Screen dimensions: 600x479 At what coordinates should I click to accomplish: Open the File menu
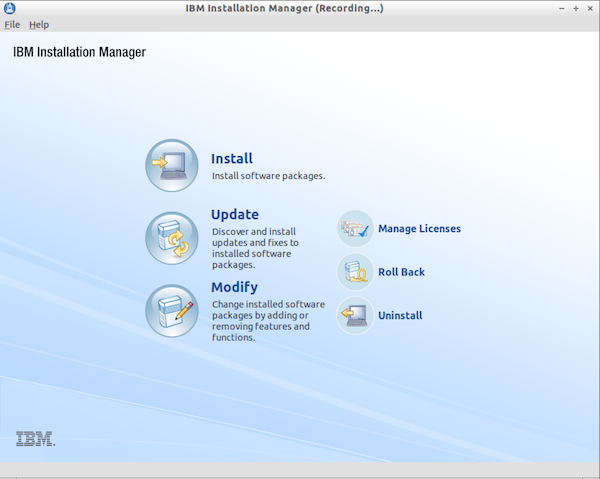pos(12,25)
